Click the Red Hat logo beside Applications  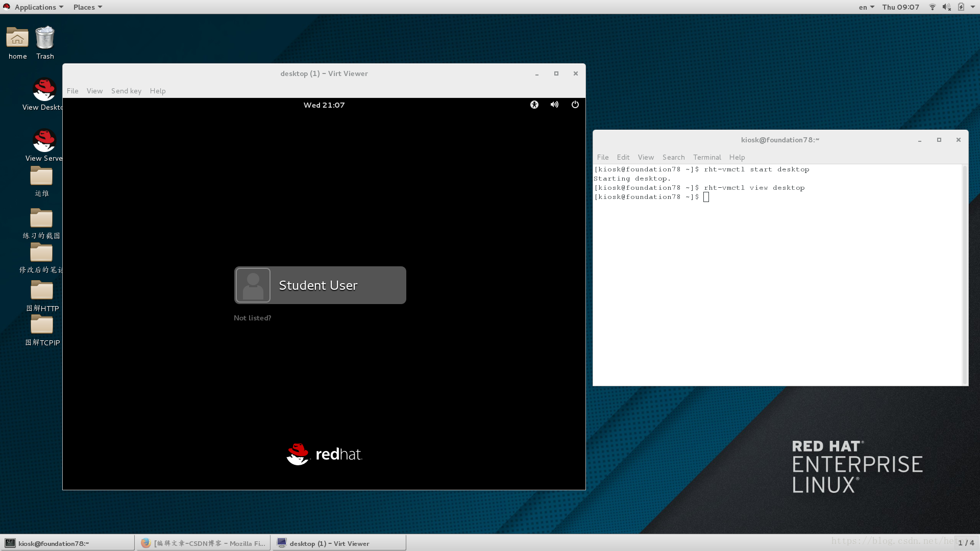pyautogui.click(x=7, y=7)
